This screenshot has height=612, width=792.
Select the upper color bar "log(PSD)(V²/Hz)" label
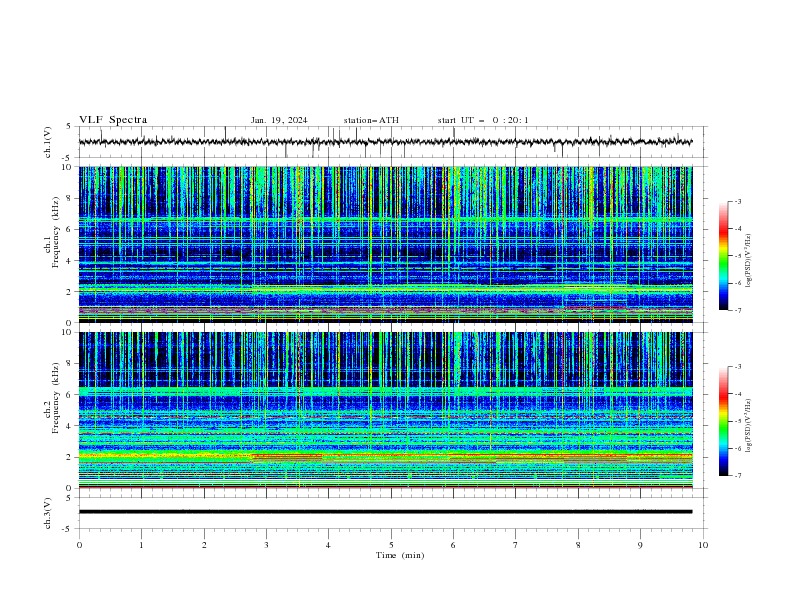click(x=749, y=261)
